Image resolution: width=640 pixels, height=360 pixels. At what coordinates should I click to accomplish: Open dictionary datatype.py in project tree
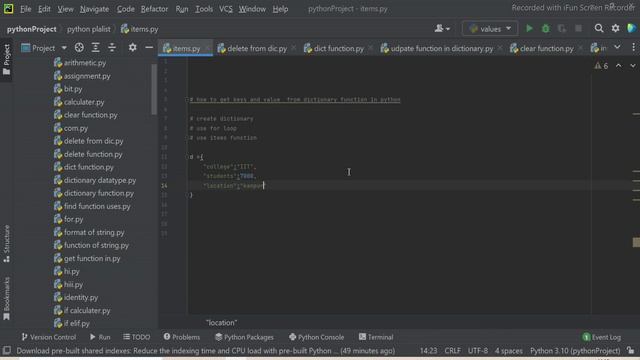100,180
